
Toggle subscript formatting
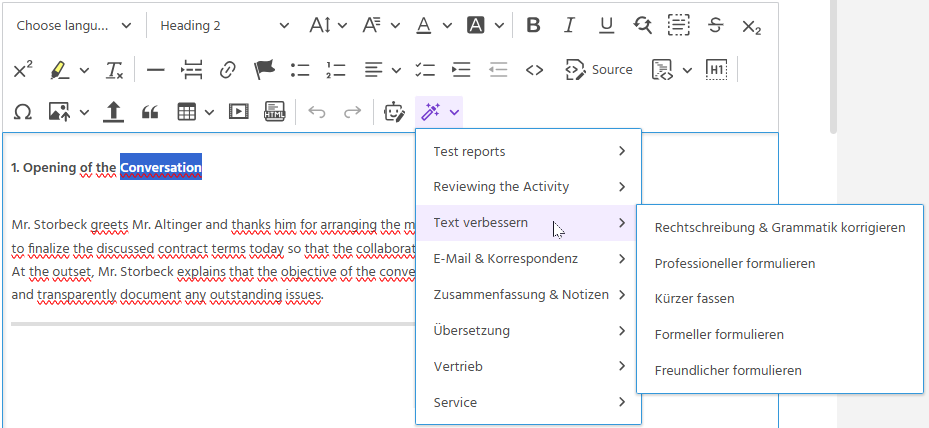pos(751,25)
